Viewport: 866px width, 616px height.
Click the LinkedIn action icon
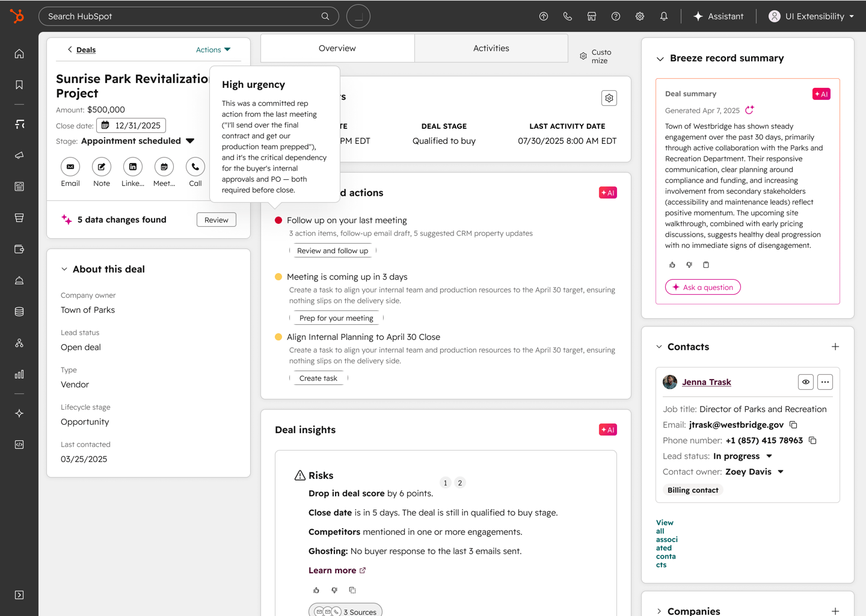pyautogui.click(x=133, y=167)
